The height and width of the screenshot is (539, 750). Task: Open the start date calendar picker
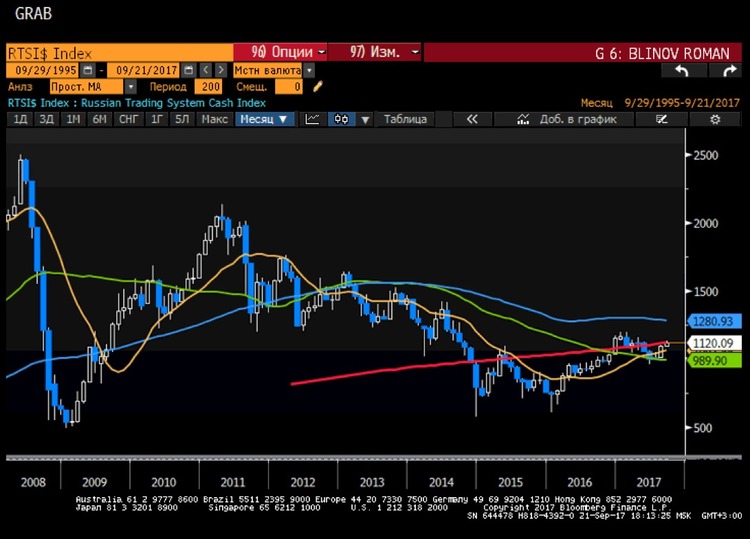pos(88,70)
